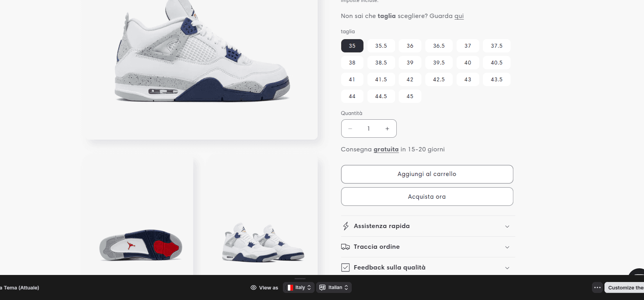Click the Acquista ora button

[x=427, y=196]
